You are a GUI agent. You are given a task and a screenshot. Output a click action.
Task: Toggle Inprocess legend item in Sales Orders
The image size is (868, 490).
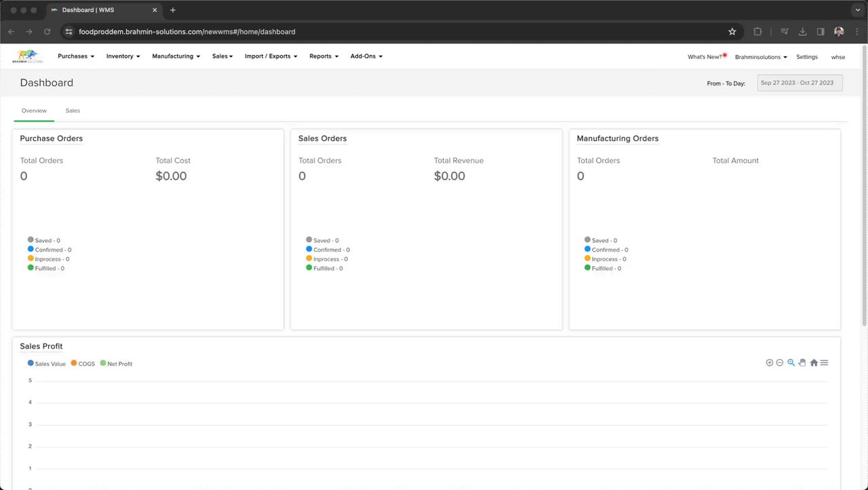[x=327, y=259]
